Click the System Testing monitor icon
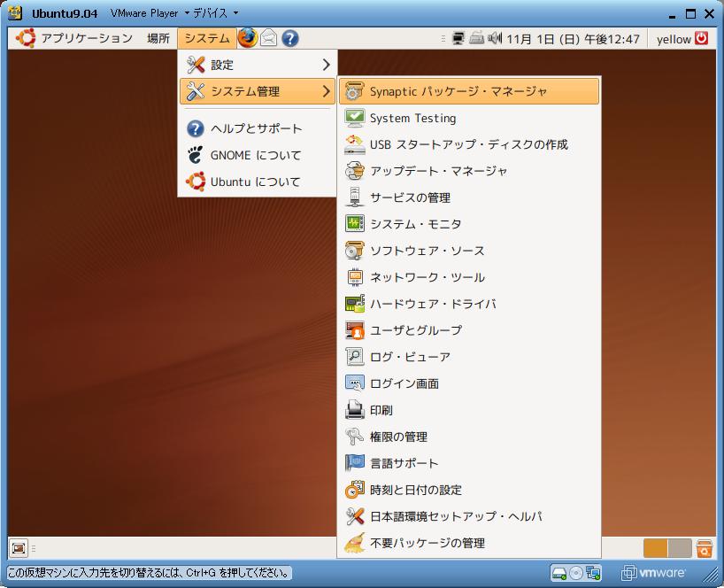This screenshot has width=724, height=588. tap(355, 118)
